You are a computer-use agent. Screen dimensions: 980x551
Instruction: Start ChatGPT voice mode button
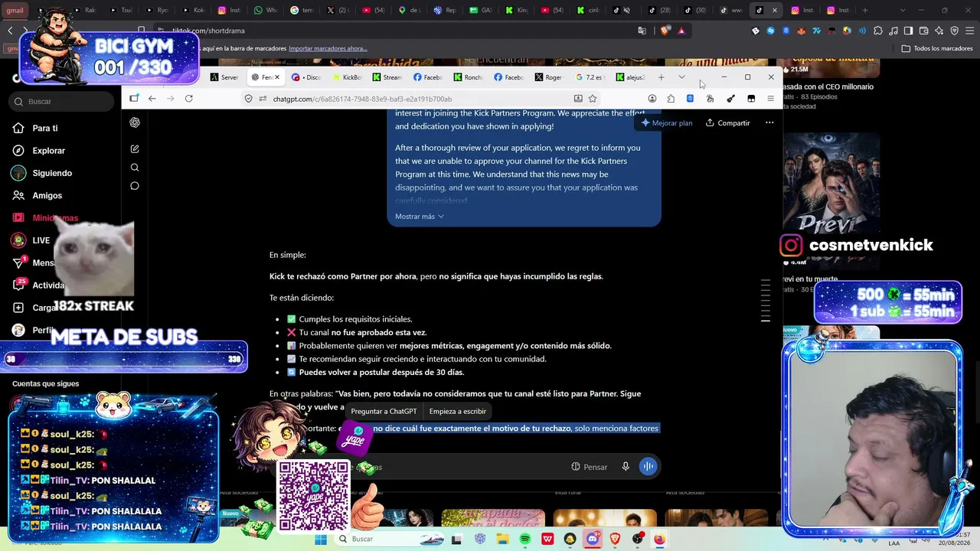tap(648, 466)
